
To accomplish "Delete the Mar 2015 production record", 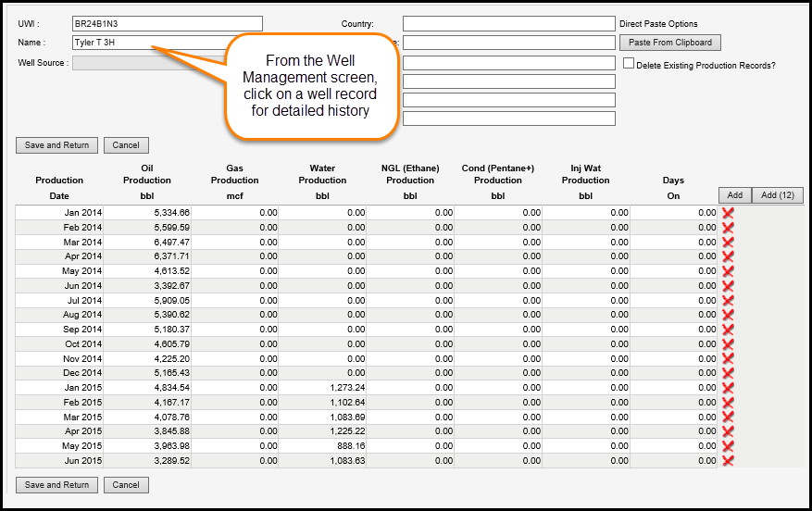I will [x=728, y=417].
